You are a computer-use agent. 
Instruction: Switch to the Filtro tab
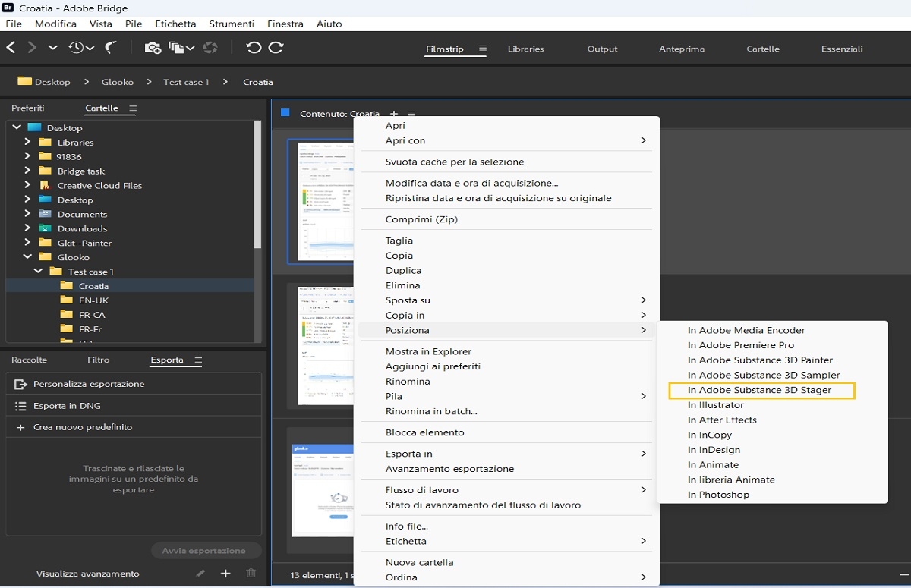point(98,360)
